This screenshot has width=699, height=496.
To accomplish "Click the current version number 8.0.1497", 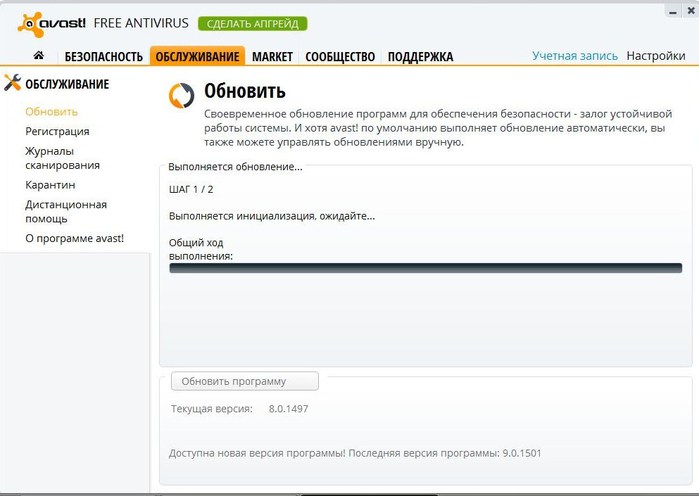I will pos(288,409).
